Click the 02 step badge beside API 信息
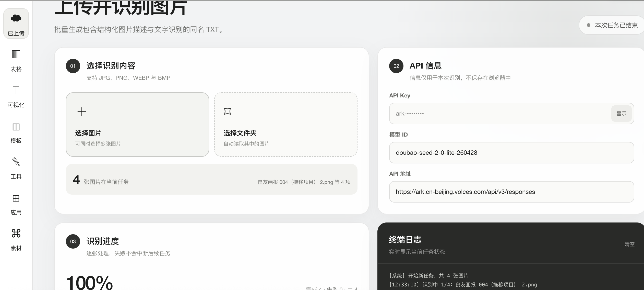 (396, 66)
